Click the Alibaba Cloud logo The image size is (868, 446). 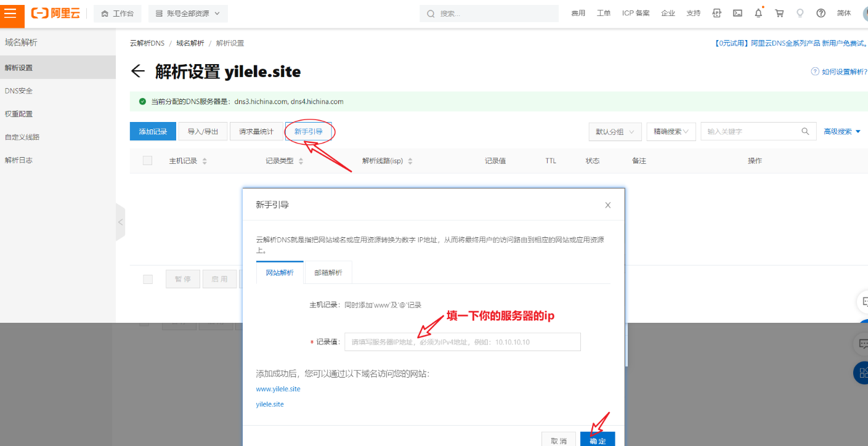(x=56, y=14)
